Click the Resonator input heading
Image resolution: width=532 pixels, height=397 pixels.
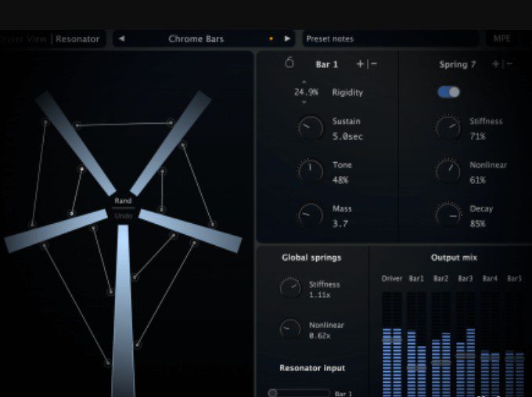pos(312,368)
